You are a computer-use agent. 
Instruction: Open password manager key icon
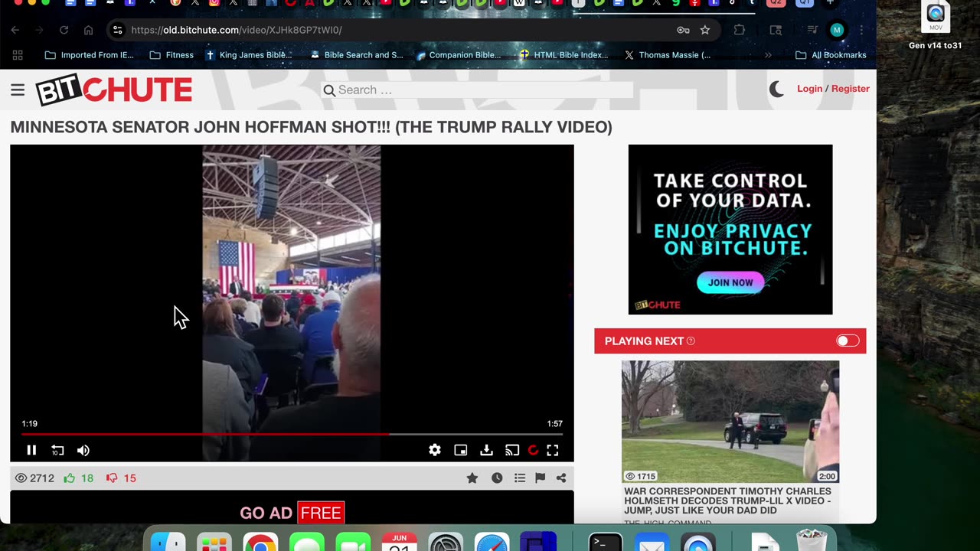coord(683,30)
